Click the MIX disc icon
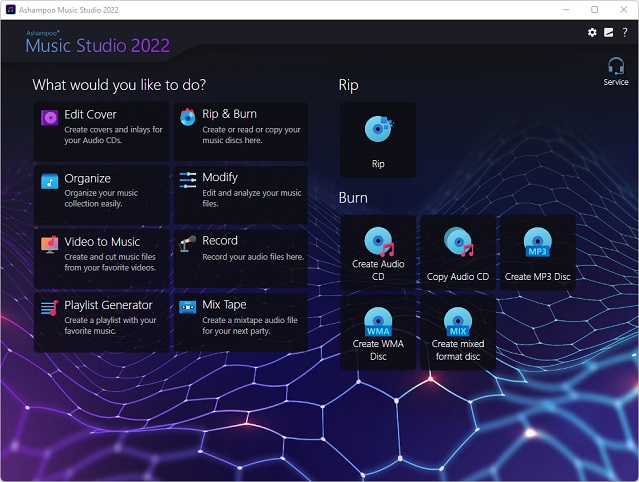This screenshot has height=482, width=639. [458, 321]
